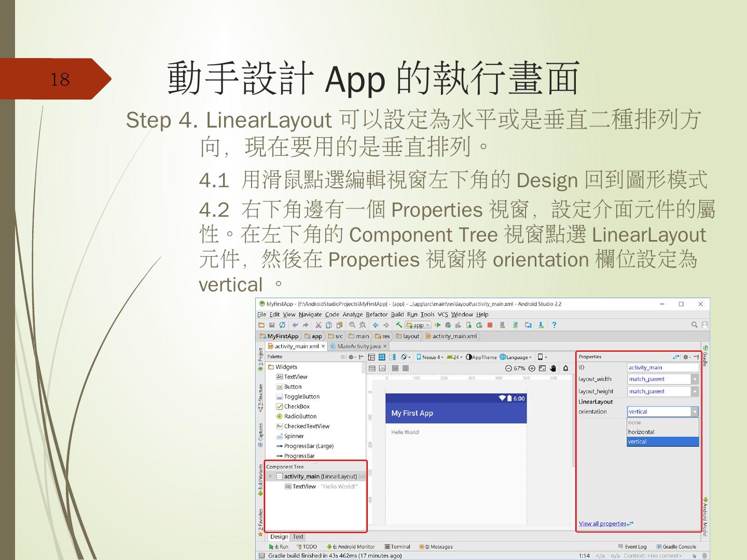Open the layout_width dropdown arrow
The height and width of the screenshot is (560, 747).
pos(695,379)
